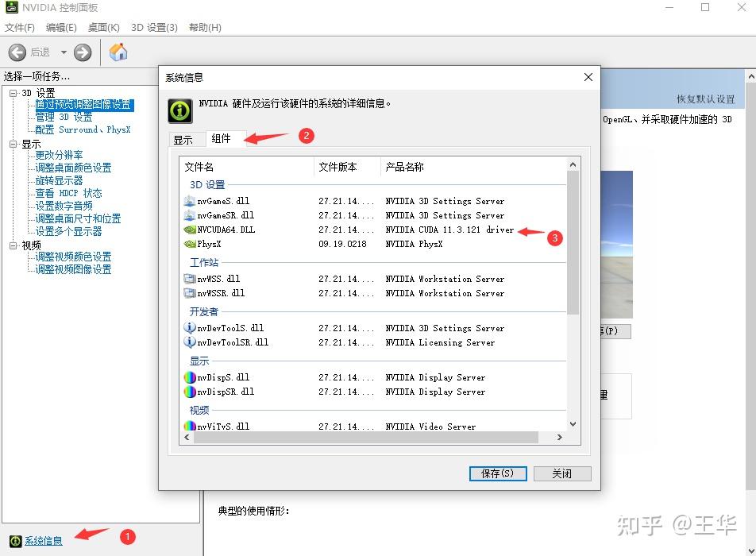Click the nvDevToolS.dll developer icon

pyautogui.click(x=191, y=327)
